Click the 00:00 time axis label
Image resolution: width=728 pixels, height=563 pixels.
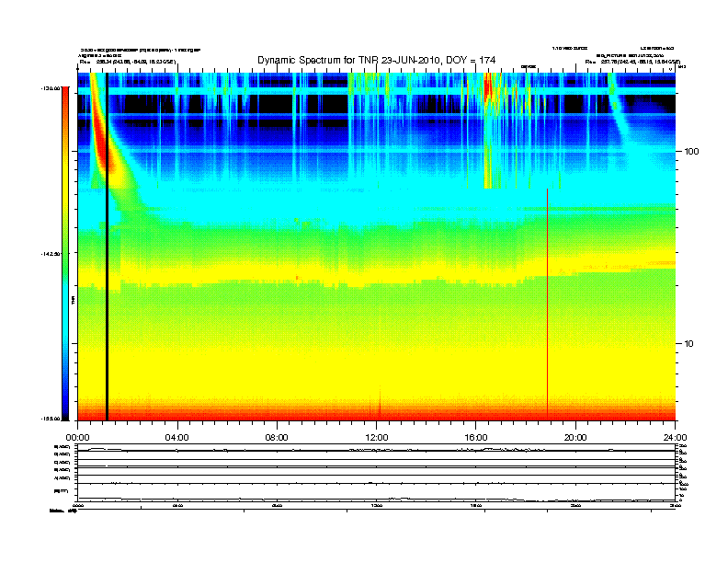(77, 438)
